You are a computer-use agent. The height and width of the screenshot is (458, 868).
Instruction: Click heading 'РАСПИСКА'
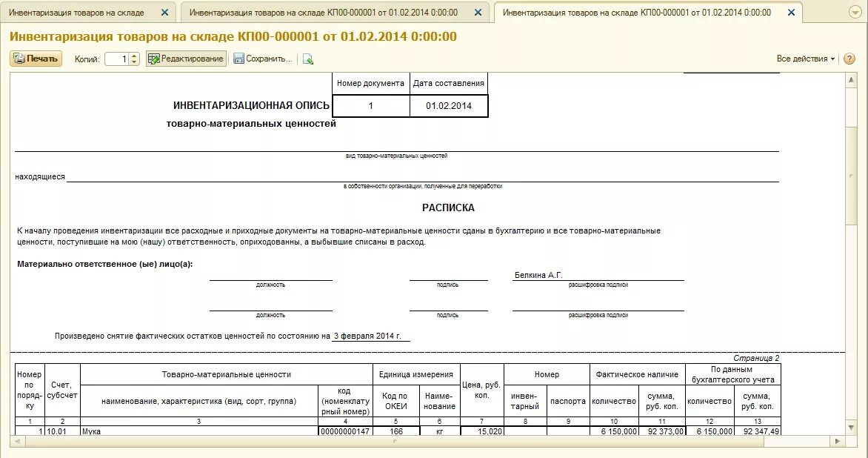coord(448,208)
